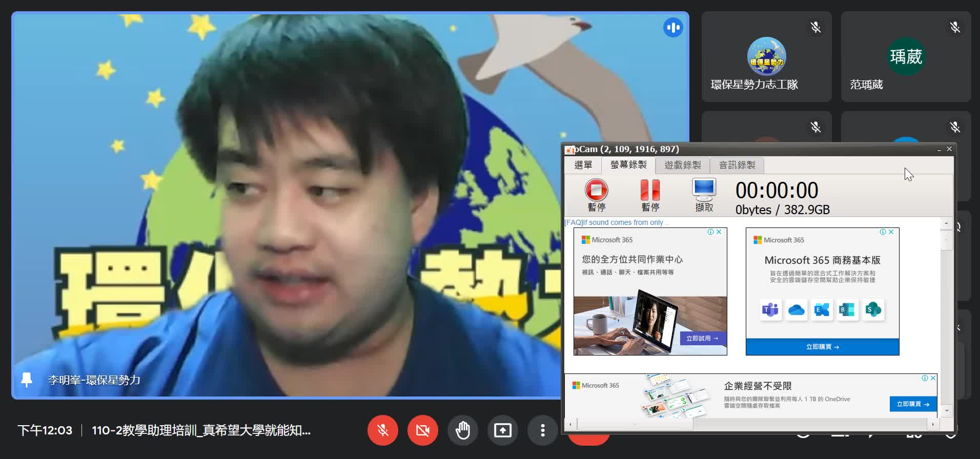Click the speaking indicator on main video
980x459 pixels.
coord(673,27)
